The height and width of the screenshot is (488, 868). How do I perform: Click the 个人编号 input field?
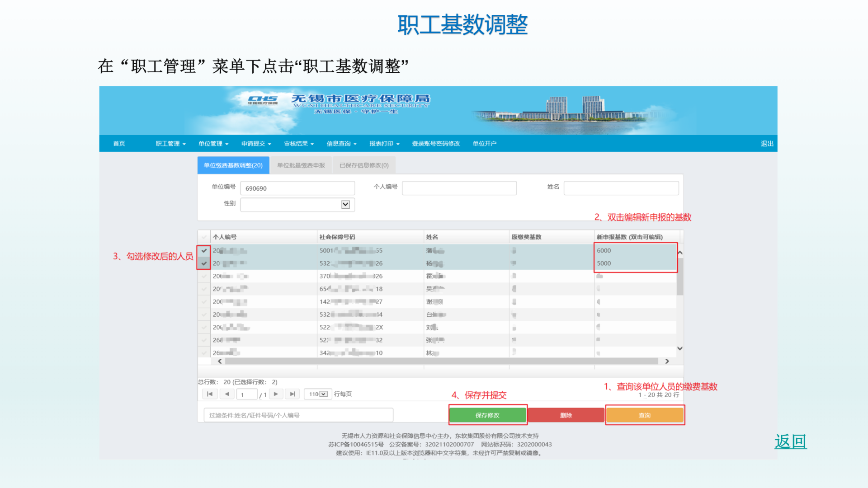459,188
